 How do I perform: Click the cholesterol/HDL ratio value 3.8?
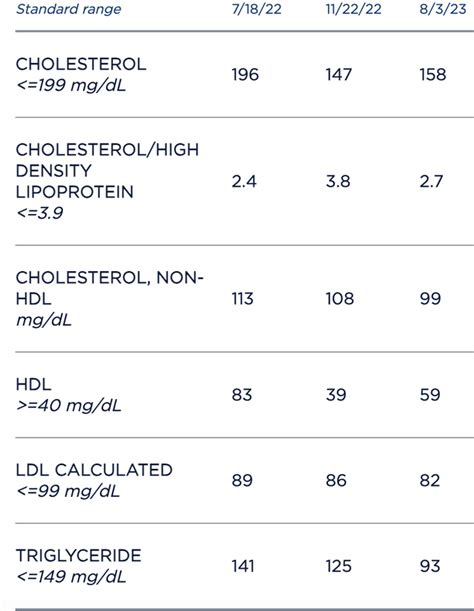pos(338,182)
